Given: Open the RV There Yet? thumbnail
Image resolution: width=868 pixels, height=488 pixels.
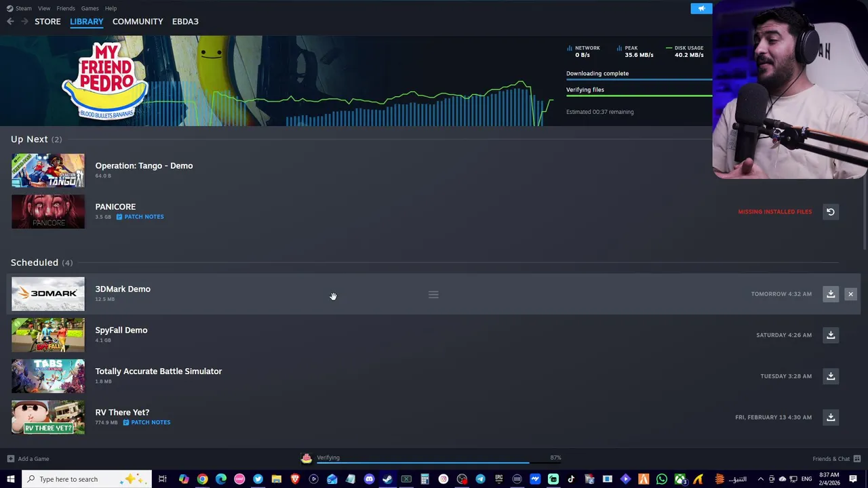Looking at the screenshot, I should (48, 418).
